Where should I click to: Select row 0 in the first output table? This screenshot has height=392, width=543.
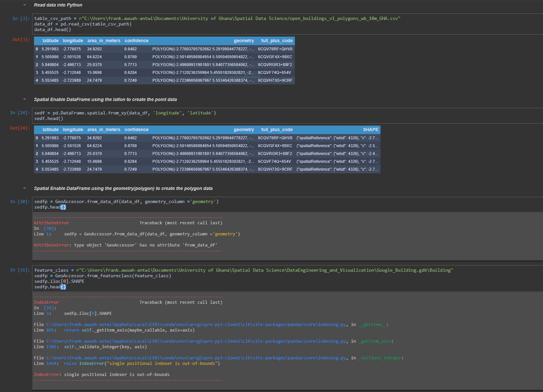coord(131,49)
